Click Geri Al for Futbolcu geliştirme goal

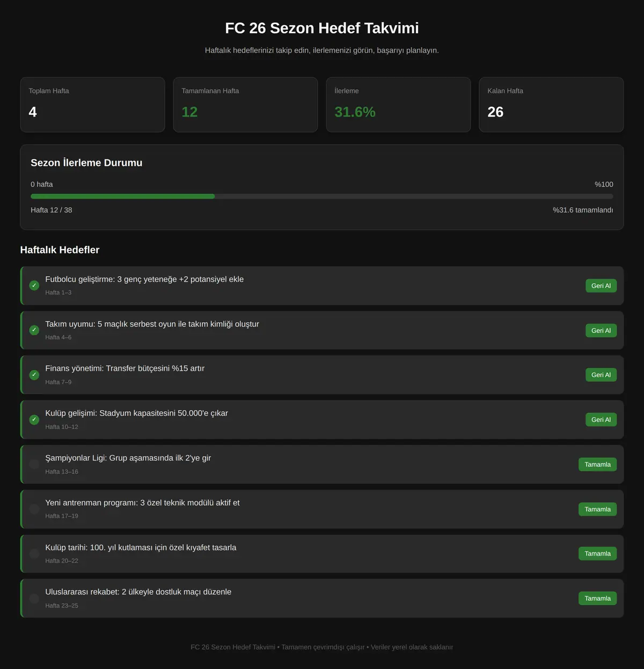(601, 286)
